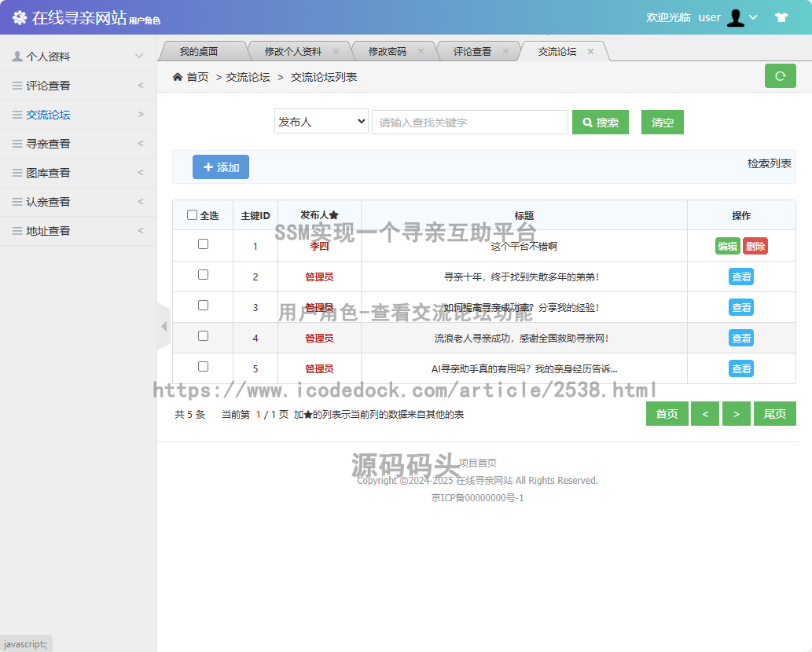Click 查看 for row ID 2
The width and height of the screenshot is (812, 652).
pos(741,277)
